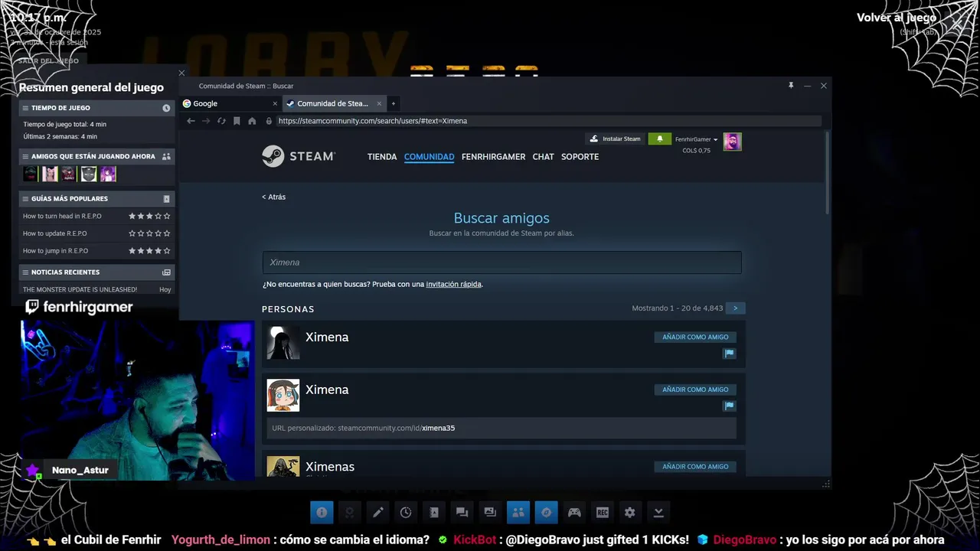Viewport: 980px width, 551px height.
Task: Open FenrhirGamer profile avatar thumbnail
Action: click(x=732, y=142)
